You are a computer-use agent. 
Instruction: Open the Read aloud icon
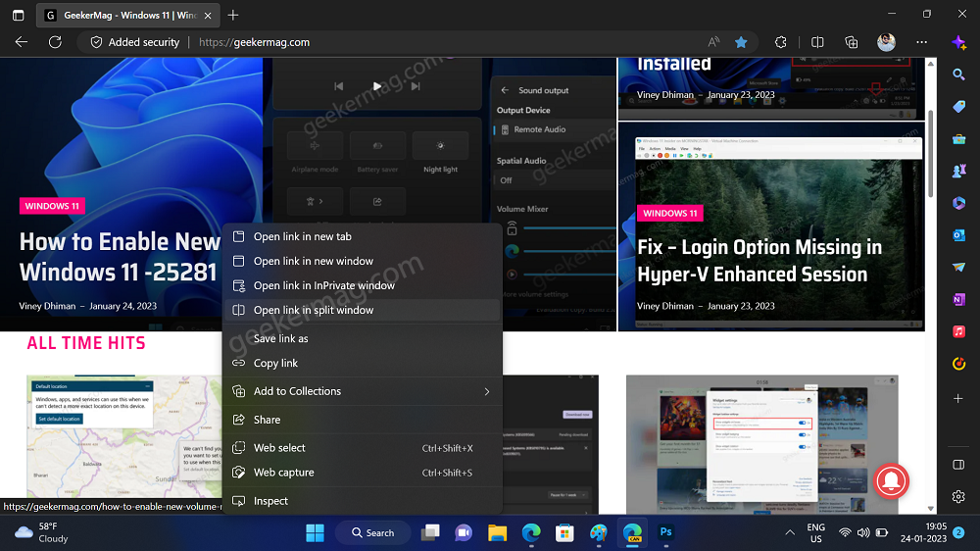(x=713, y=42)
